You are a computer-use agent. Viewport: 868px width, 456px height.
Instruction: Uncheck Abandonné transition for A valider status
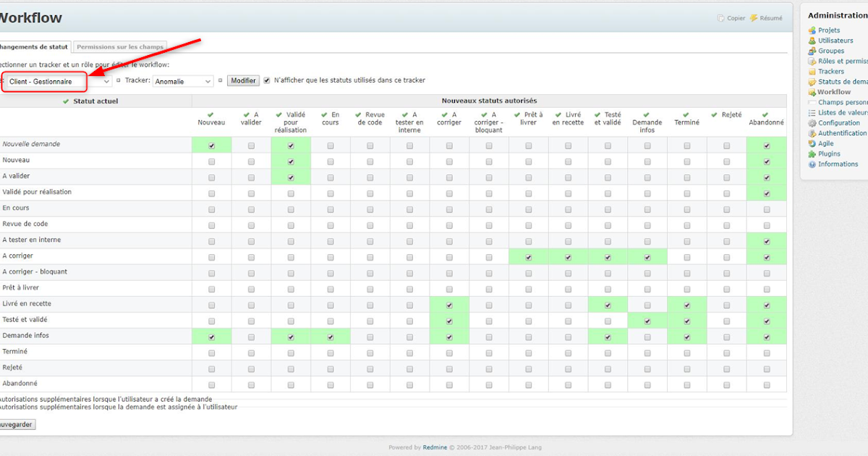point(766,176)
